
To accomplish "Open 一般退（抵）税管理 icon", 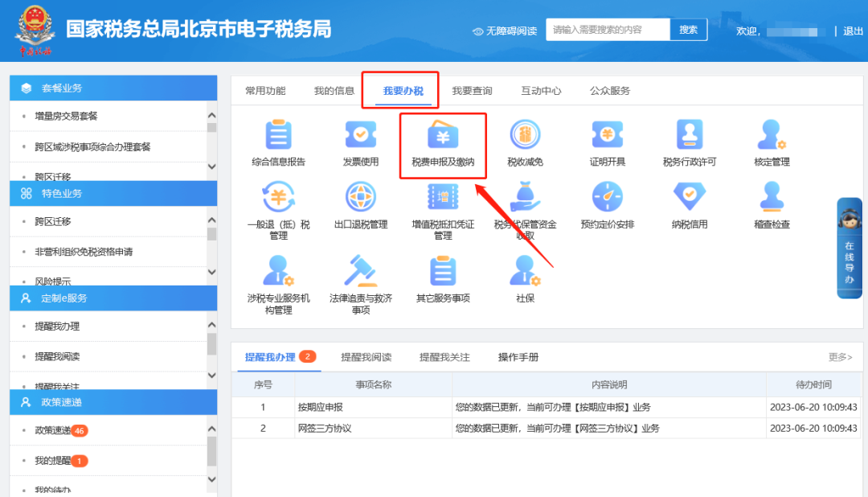I will point(278,197).
